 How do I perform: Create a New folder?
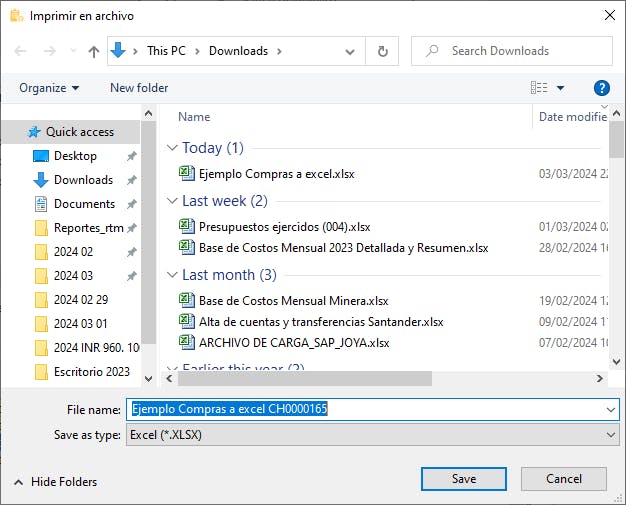coord(139,88)
